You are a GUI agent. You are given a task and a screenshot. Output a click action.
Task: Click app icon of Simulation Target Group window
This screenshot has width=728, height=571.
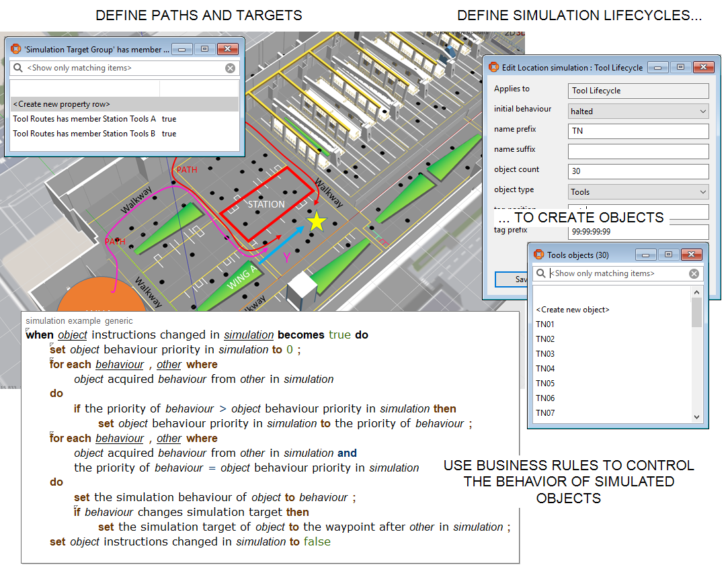tap(15, 49)
